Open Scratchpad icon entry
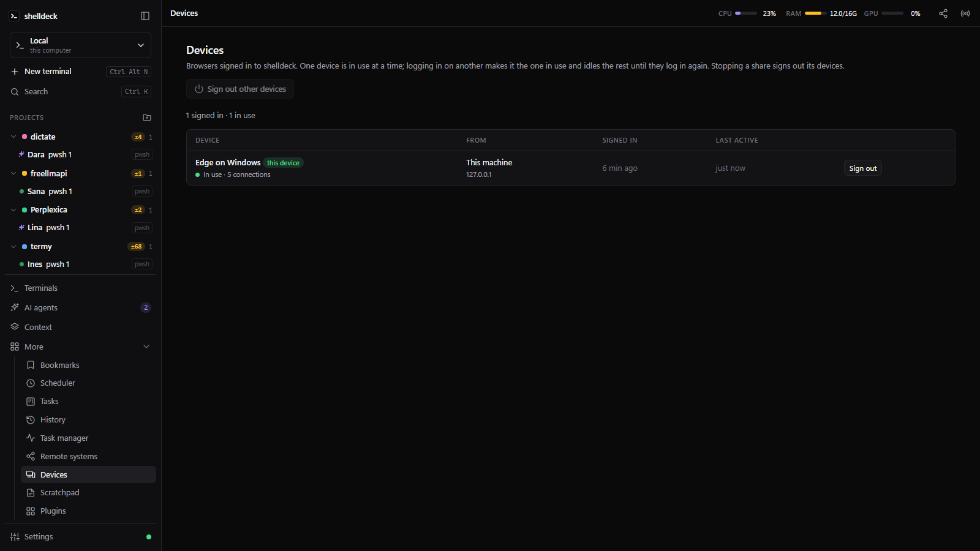 click(31, 493)
